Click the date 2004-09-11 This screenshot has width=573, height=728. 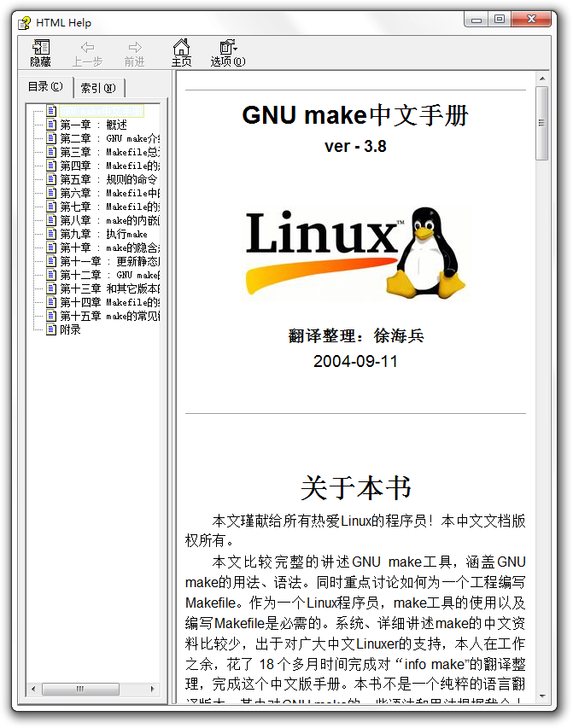pos(355,361)
